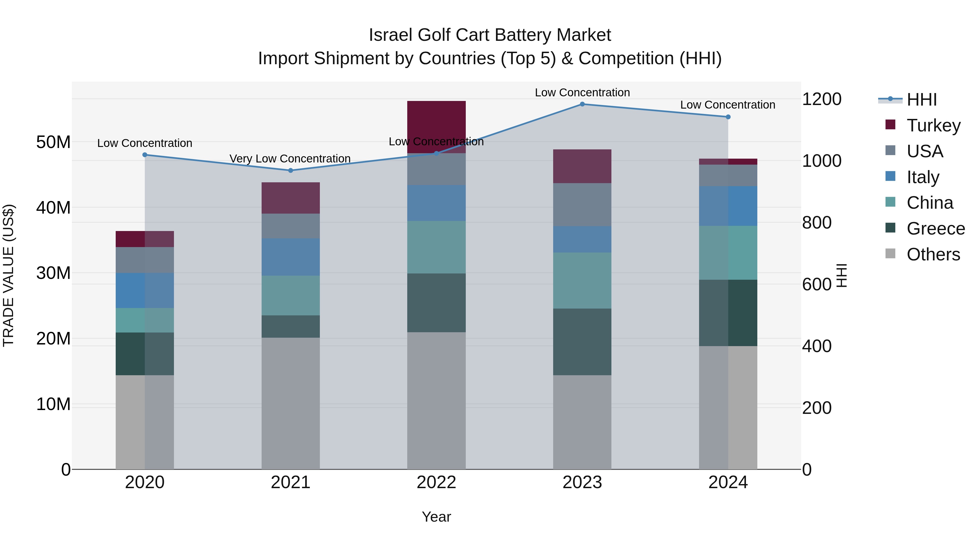Image resolution: width=980 pixels, height=551 pixels.
Task: Click the rotated HHI right axis title
Action: 842,275
